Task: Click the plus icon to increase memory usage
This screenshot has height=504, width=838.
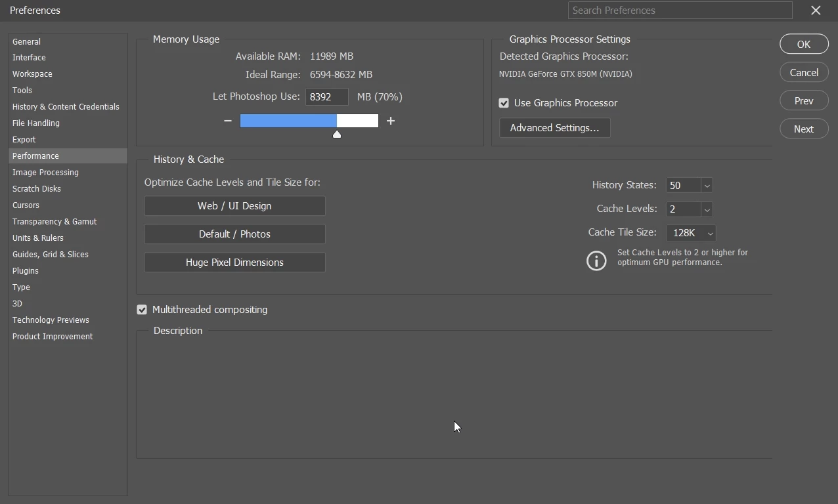Action: (391, 121)
